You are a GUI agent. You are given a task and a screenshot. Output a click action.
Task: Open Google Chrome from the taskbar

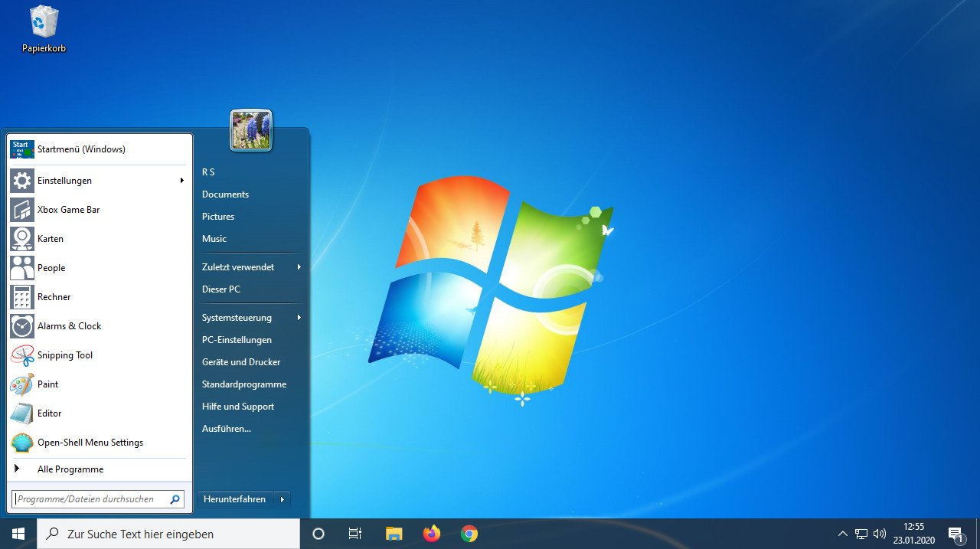[469, 534]
